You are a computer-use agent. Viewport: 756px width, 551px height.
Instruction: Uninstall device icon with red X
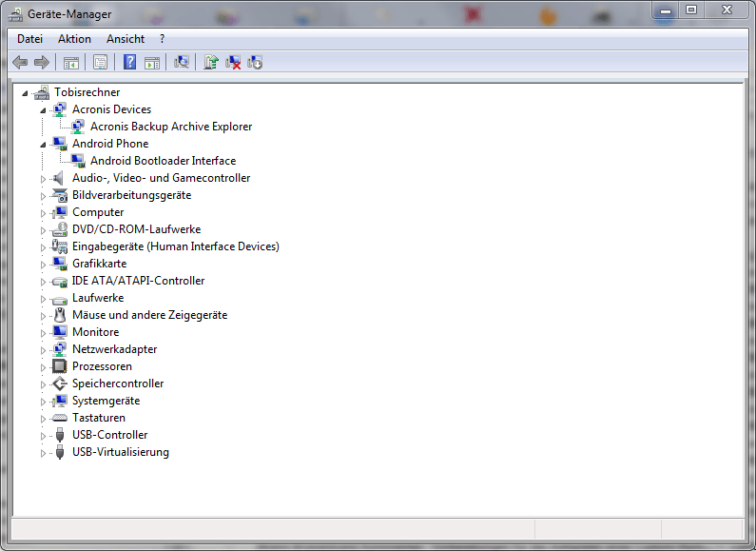coord(233,62)
